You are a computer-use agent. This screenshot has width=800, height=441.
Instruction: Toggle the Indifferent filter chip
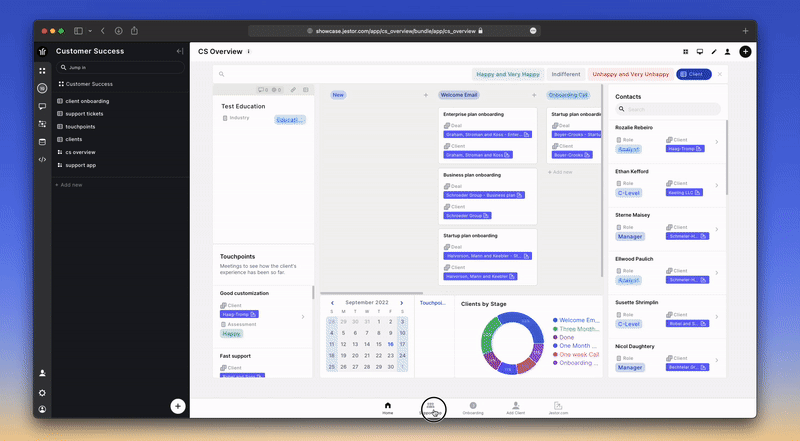click(565, 74)
